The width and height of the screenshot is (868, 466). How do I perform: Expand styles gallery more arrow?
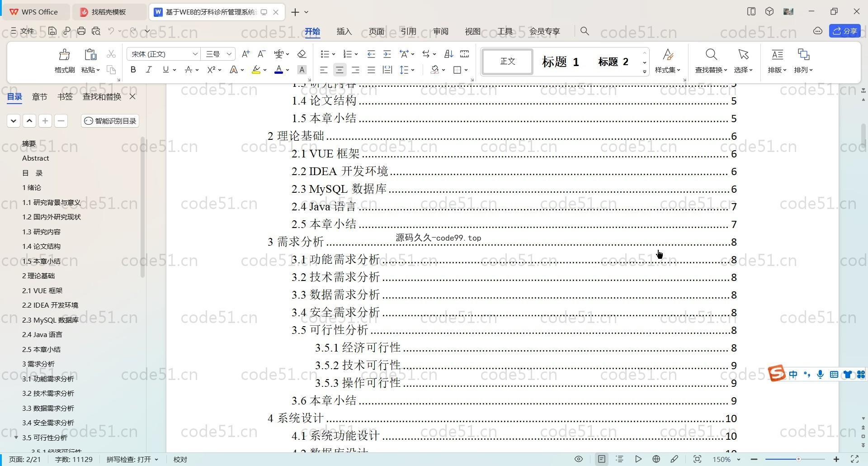pyautogui.click(x=645, y=71)
